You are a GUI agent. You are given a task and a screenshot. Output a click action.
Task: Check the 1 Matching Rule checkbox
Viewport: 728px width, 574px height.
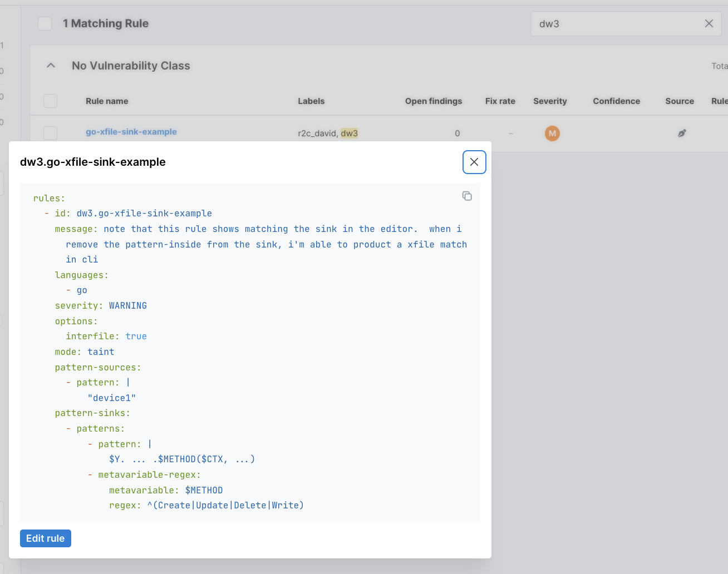click(45, 23)
